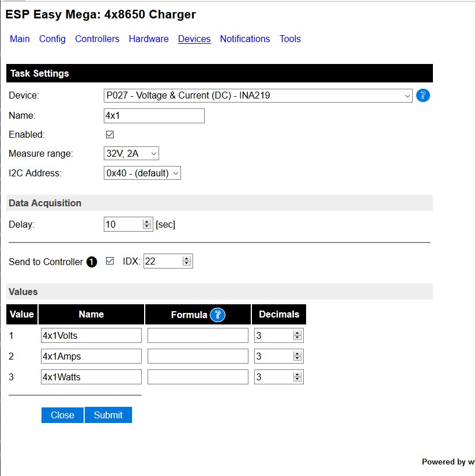The height and width of the screenshot is (476, 475).
Task: Open the Measure range dropdown
Action: 131,154
